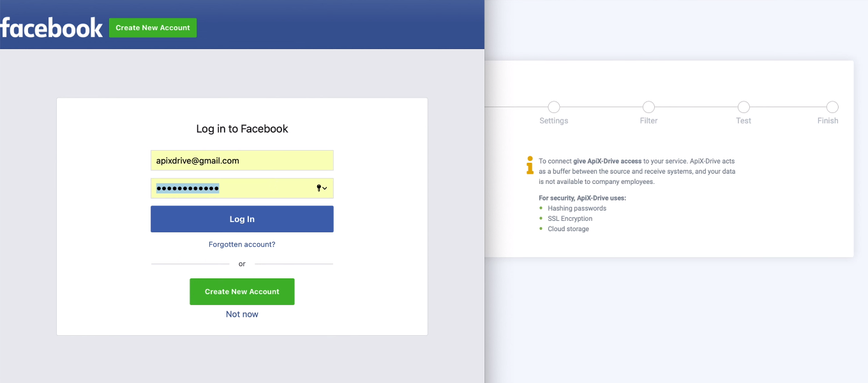868x383 pixels.
Task: Select the Settings label on the progress timeline
Action: coord(553,120)
